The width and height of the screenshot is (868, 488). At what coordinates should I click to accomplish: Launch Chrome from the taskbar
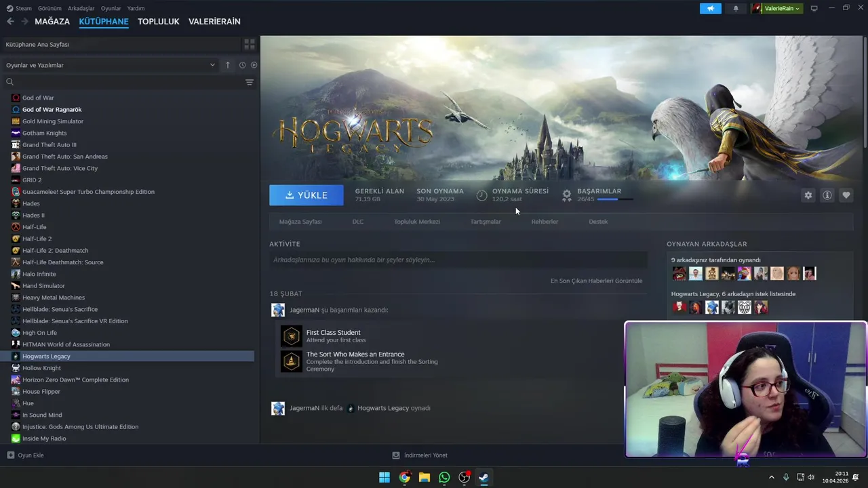click(x=404, y=477)
